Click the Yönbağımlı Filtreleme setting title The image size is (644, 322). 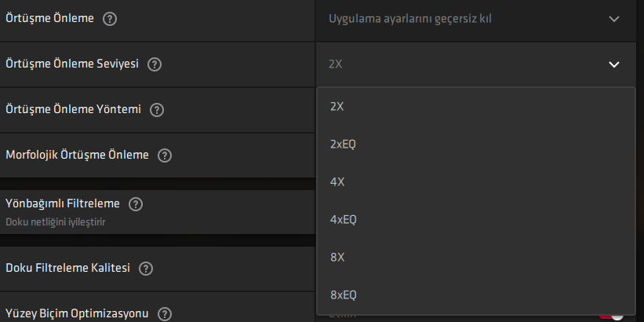[x=63, y=204]
